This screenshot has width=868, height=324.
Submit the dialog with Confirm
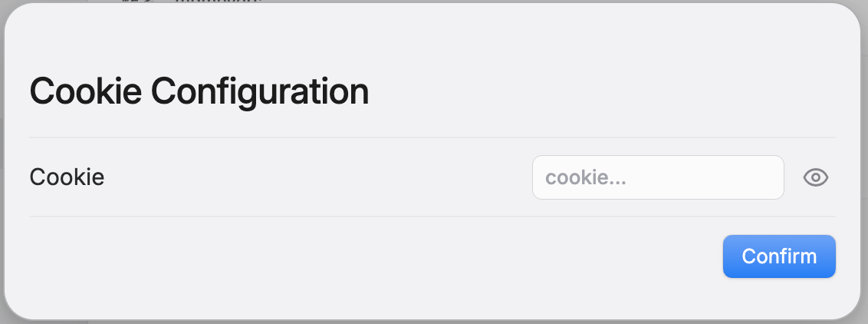pos(778,256)
